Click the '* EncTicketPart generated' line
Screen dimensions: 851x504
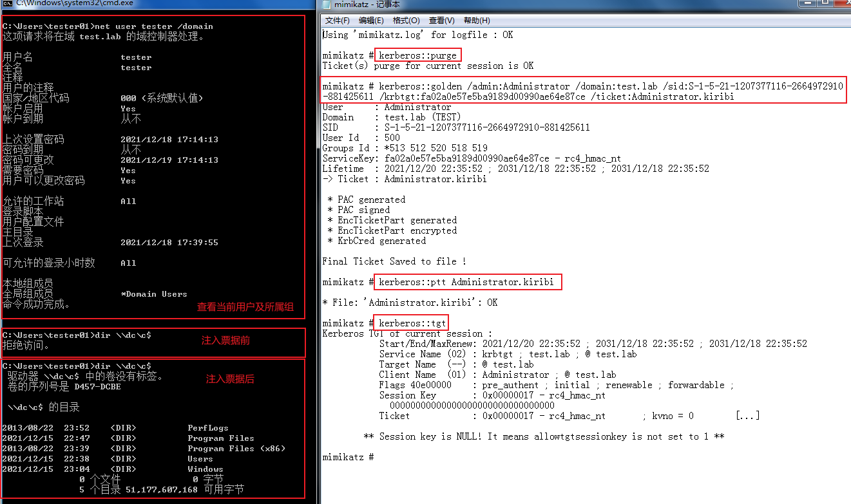click(392, 220)
